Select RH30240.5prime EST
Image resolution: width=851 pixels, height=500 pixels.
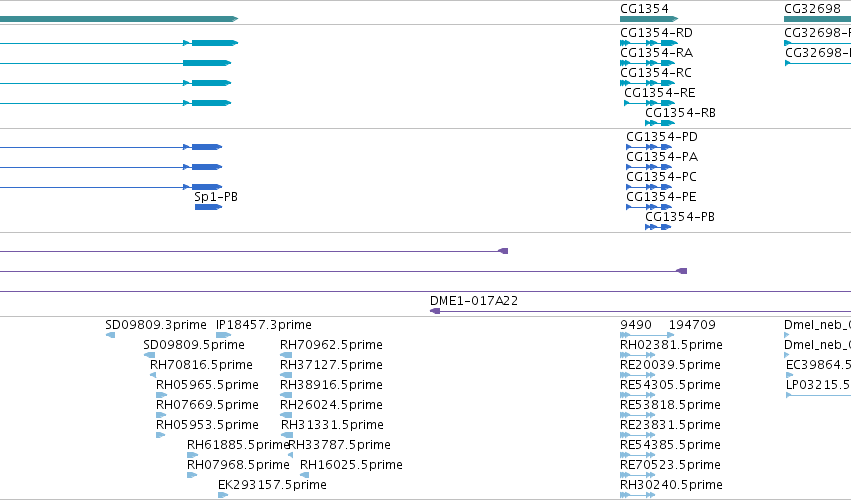point(671,485)
